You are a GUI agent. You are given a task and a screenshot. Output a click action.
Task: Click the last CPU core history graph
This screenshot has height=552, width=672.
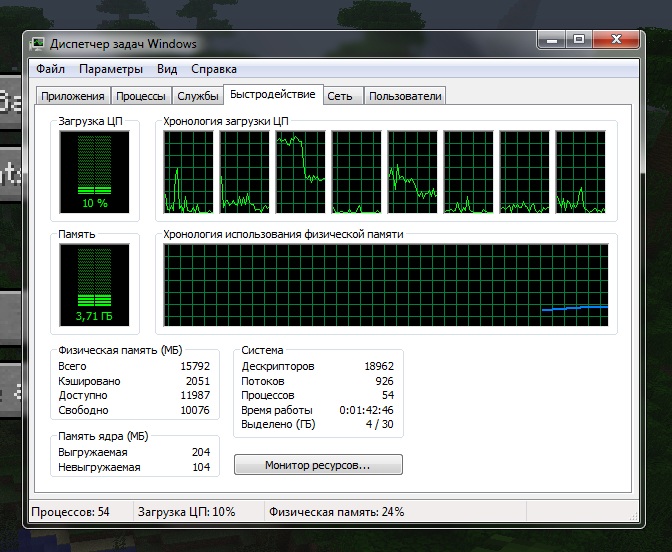(581, 173)
